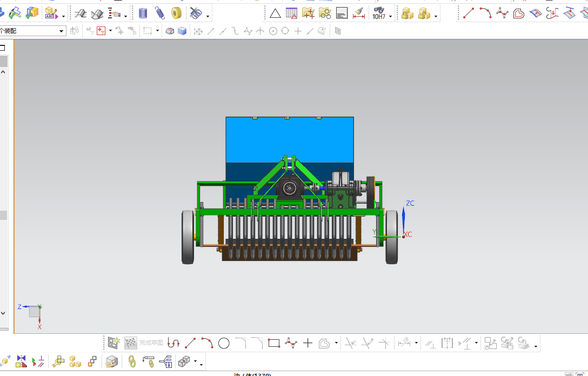Click the 完成草图 finish sketch button

click(x=151, y=343)
